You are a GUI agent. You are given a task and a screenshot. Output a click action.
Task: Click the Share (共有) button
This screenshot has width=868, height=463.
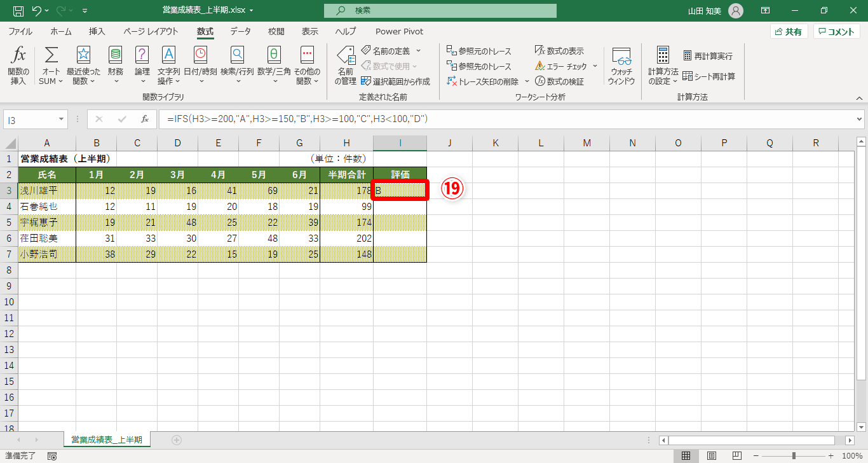point(789,32)
